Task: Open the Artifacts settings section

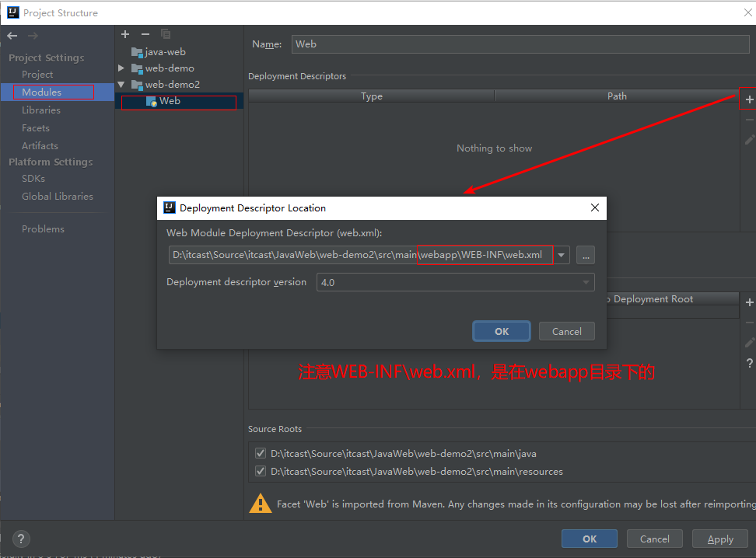Action: [x=40, y=145]
